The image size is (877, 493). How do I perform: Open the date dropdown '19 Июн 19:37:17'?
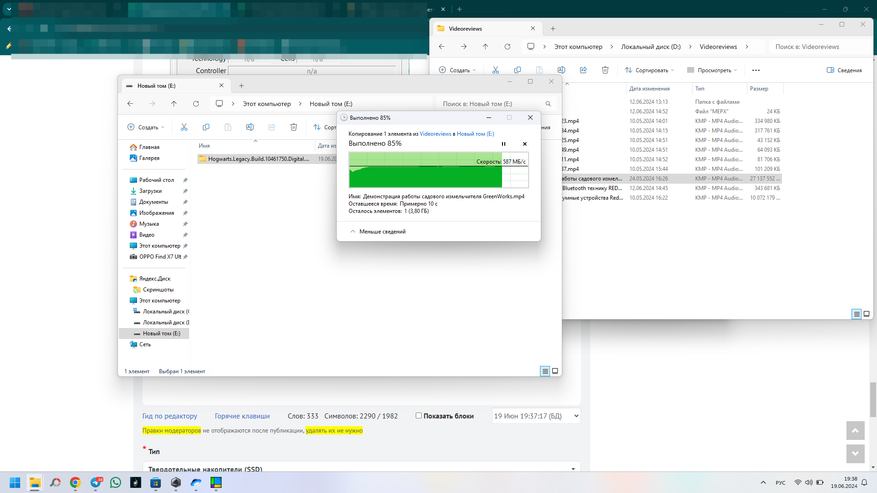pyautogui.click(x=536, y=416)
